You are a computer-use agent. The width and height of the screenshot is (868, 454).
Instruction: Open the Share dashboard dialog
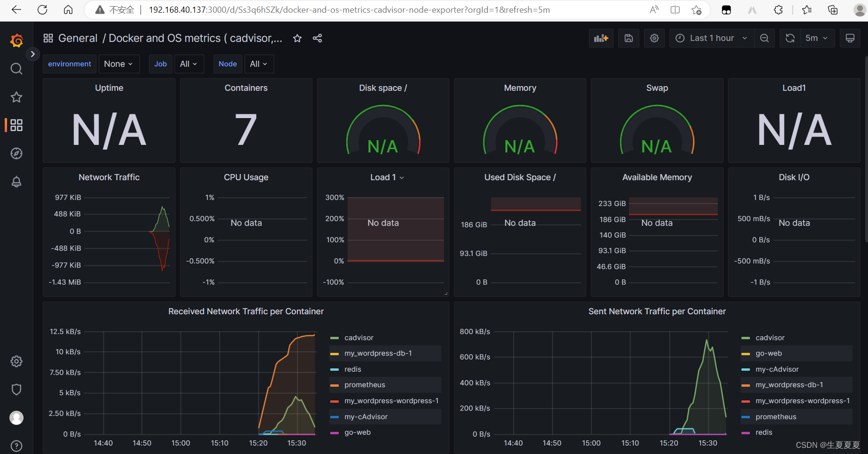point(317,38)
